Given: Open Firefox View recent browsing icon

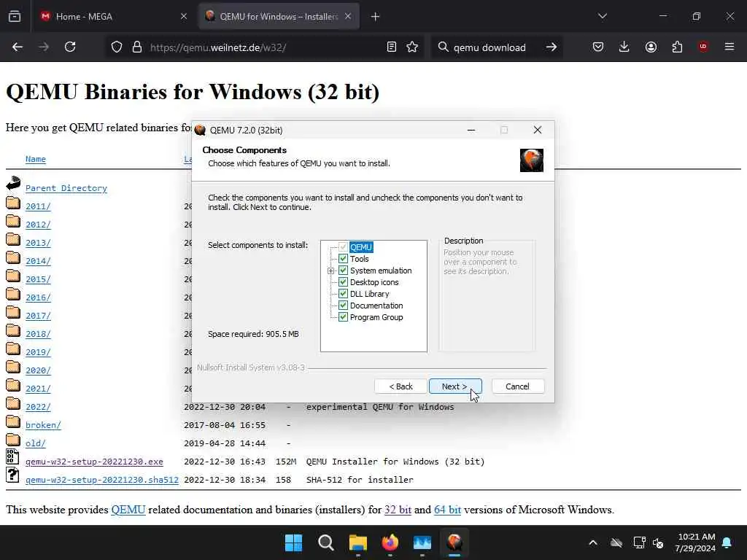Looking at the screenshot, I should coord(15,17).
